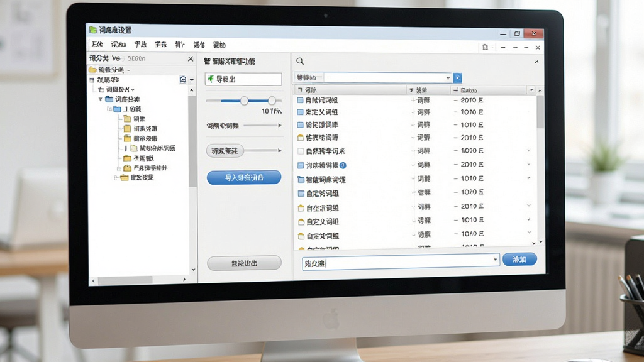The height and width of the screenshot is (362, 644).
Task: Click the right arrow beside the first frequency label
Action: [x=280, y=126]
